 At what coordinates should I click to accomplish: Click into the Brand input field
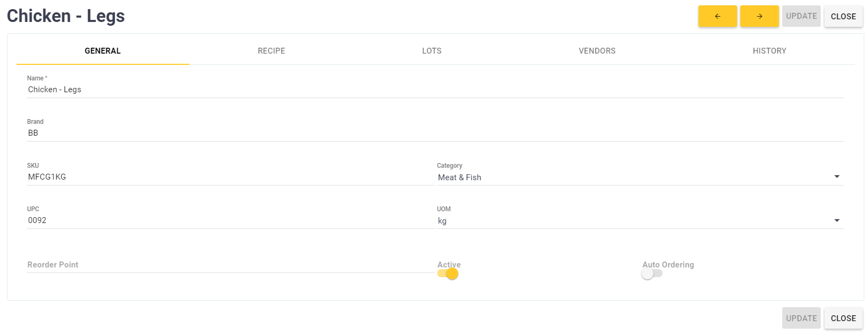(x=435, y=133)
